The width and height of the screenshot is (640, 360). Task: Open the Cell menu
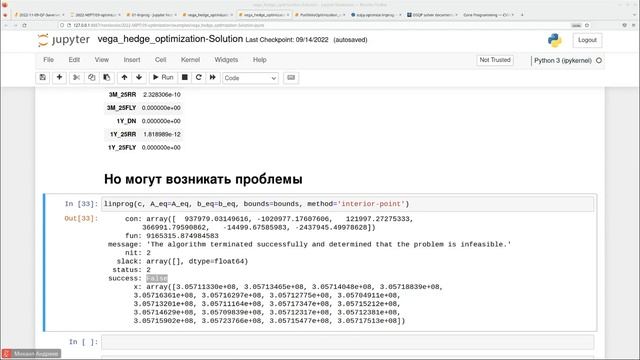pyautogui.click(x=160, y=60)
